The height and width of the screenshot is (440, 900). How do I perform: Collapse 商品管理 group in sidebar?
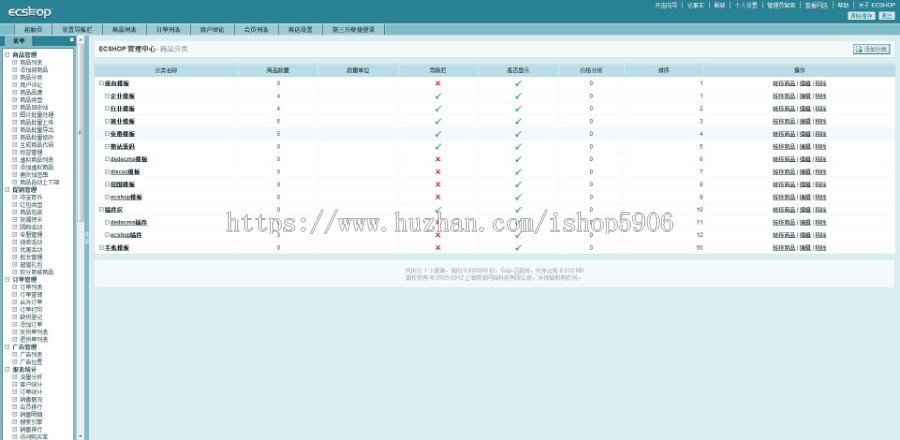(x=7, y=54)
